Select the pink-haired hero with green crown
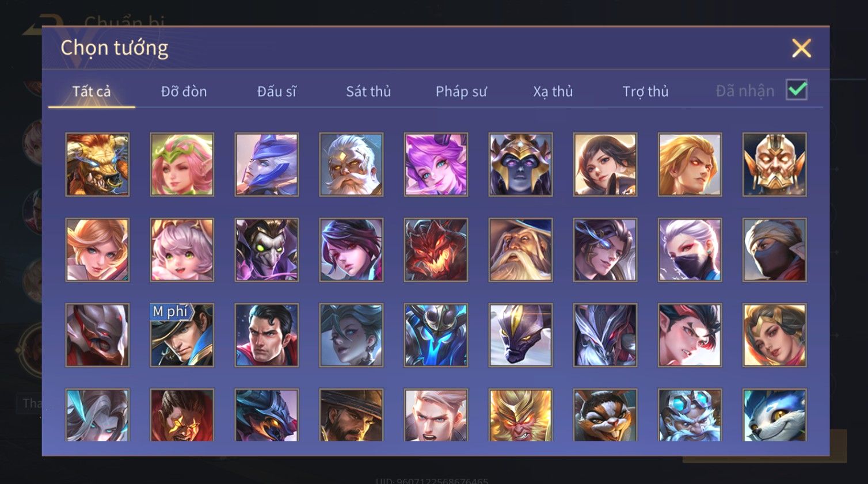 pyautogui.click(x=182, y=165)
